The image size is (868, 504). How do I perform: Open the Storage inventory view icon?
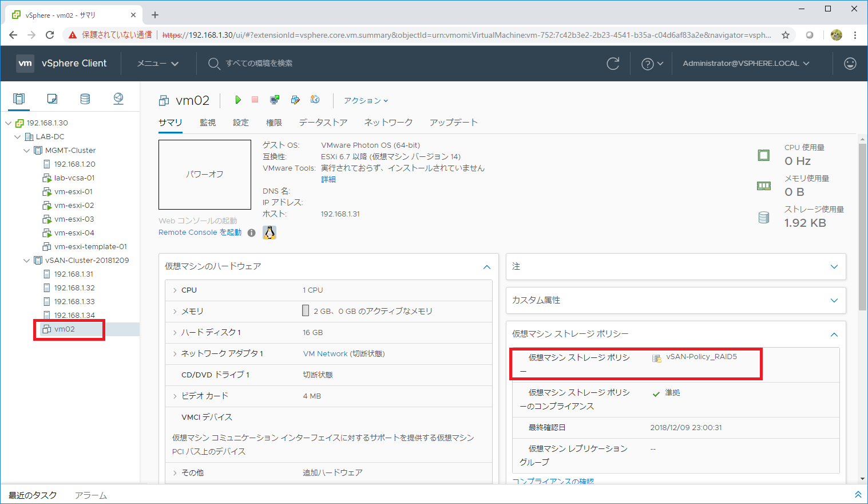coord(85,99)
